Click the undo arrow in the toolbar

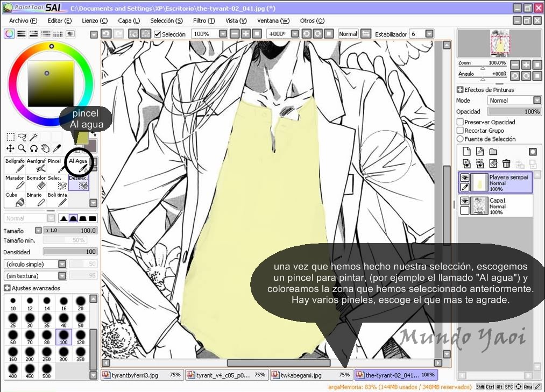pyautogui.click(x=106, y=34)
